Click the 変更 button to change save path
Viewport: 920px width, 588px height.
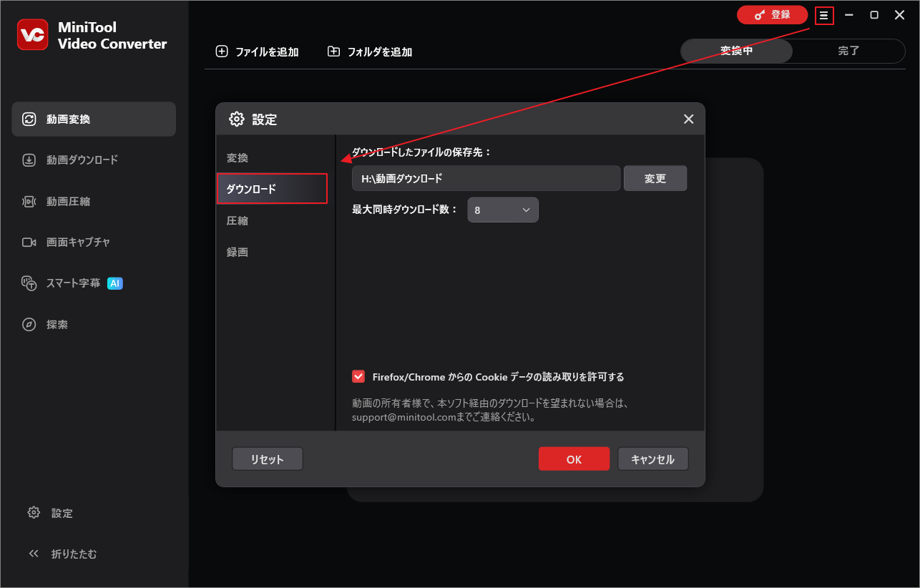(655, 178)
